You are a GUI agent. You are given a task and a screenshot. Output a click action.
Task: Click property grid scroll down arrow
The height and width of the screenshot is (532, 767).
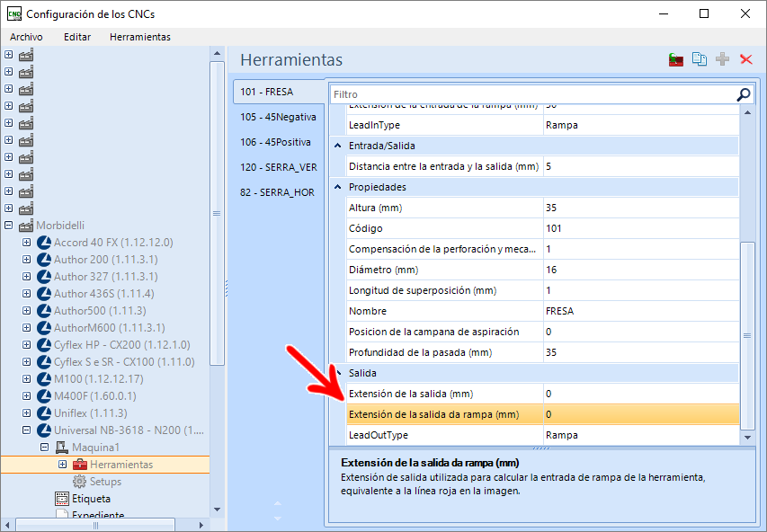click(x=747, y=438)
